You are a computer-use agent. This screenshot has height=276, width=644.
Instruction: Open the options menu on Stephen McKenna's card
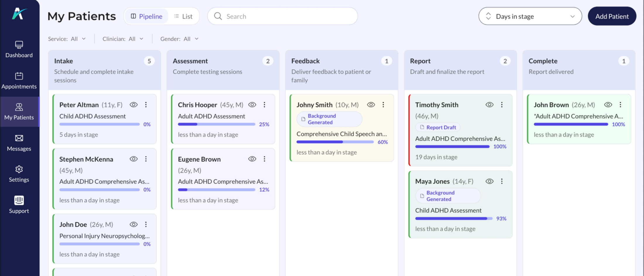click(146, 159)
